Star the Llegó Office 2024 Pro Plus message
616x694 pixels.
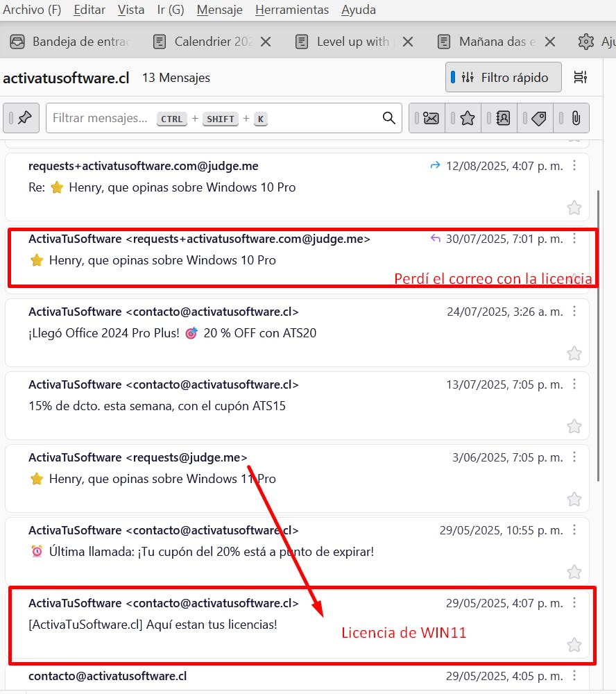574,353
